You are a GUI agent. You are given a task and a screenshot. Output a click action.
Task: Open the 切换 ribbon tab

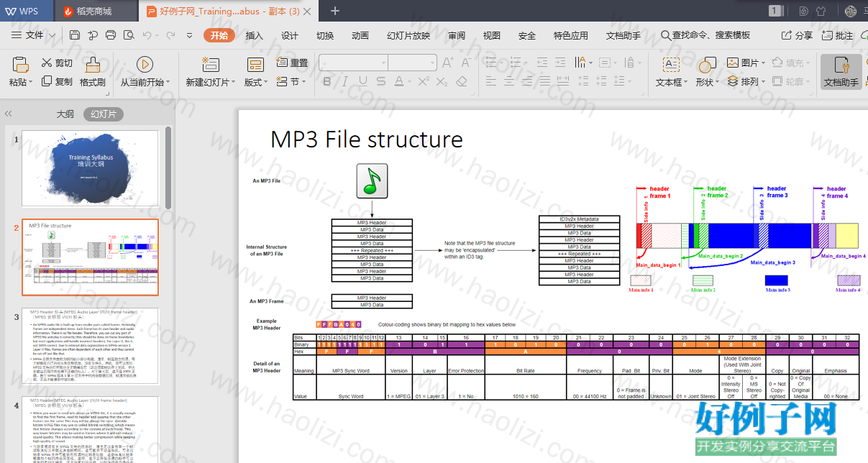[x=325, y=35]
